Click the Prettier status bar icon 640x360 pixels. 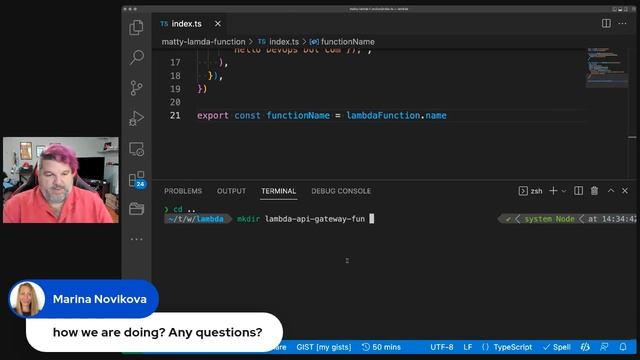click(585, 347)
